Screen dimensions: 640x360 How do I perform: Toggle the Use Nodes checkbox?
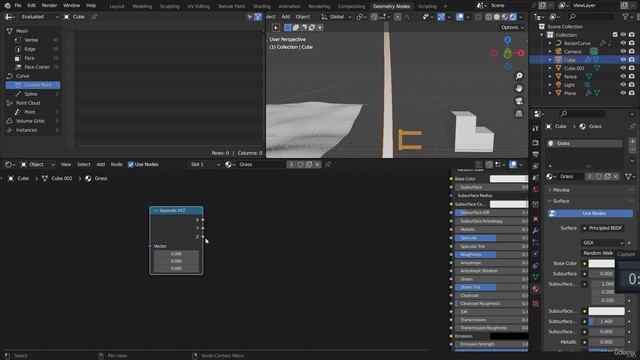point(131,164)
